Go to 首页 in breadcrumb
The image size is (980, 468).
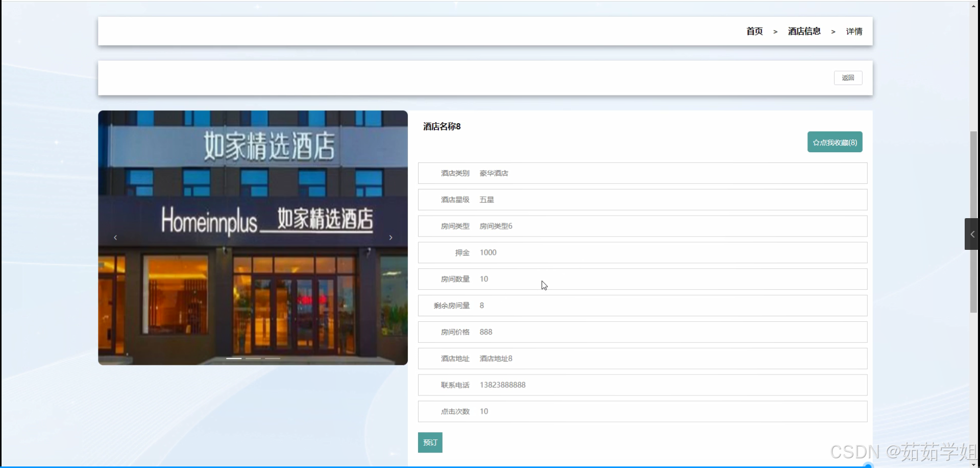pos(754,31)
